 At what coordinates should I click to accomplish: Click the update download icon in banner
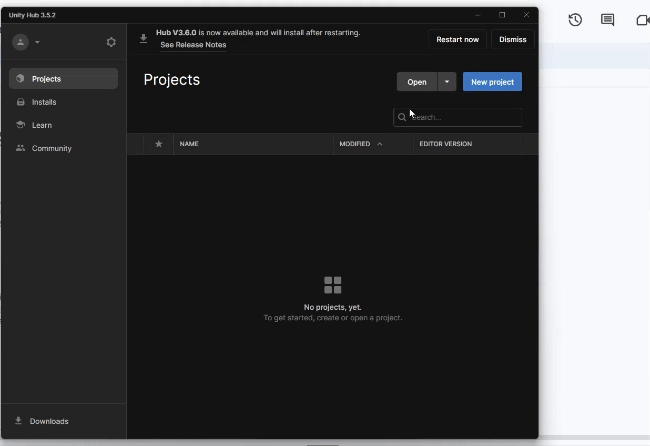pyautogui.click(x=143, y=39)
